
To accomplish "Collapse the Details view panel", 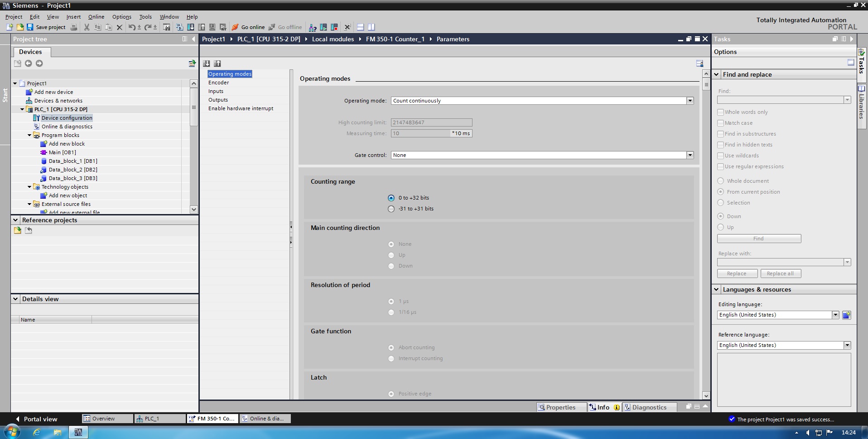I will click(16, 299).
